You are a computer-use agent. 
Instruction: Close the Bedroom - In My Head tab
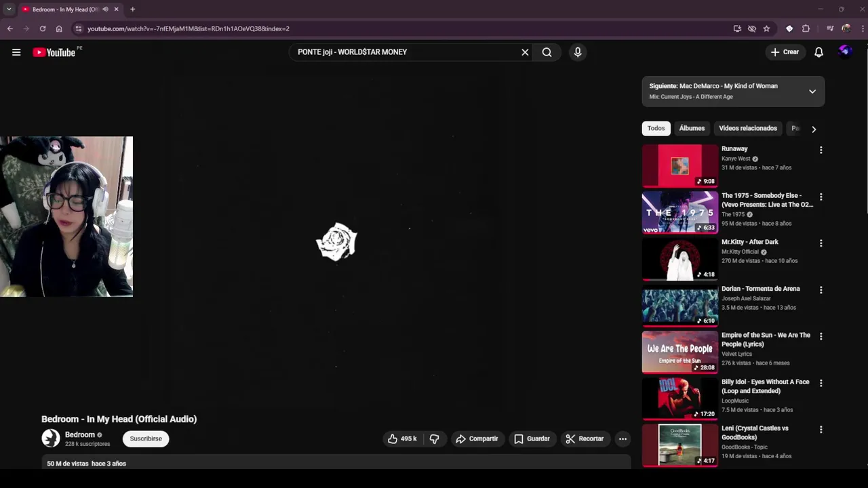pyautogui.click(x=116, y=9)
